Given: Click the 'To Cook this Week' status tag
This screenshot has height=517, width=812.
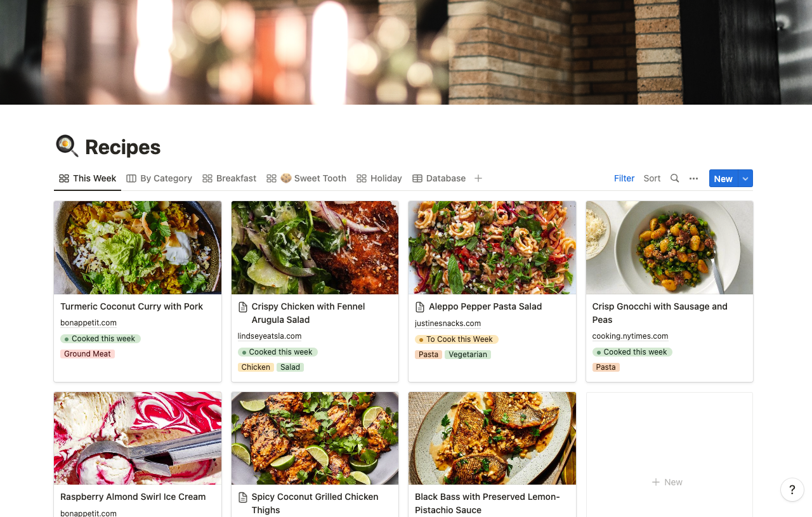Looking at the screenshot, I should point(456,339).
